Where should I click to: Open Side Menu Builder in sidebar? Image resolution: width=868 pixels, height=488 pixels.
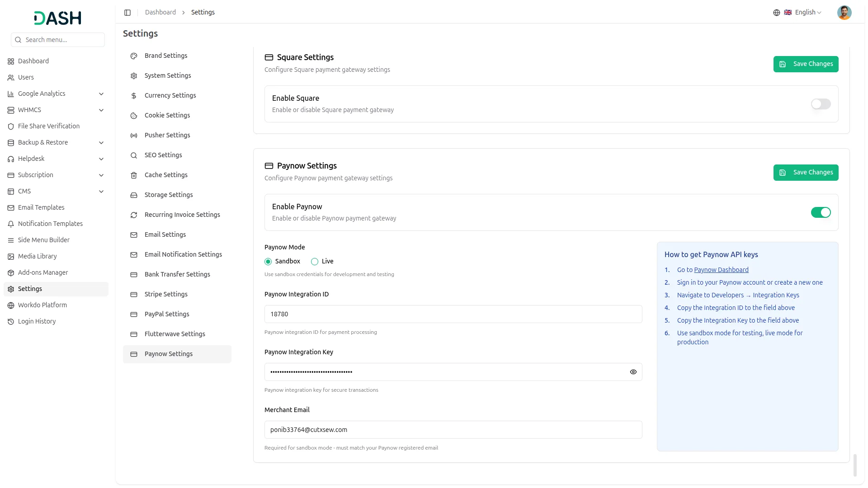56,240
